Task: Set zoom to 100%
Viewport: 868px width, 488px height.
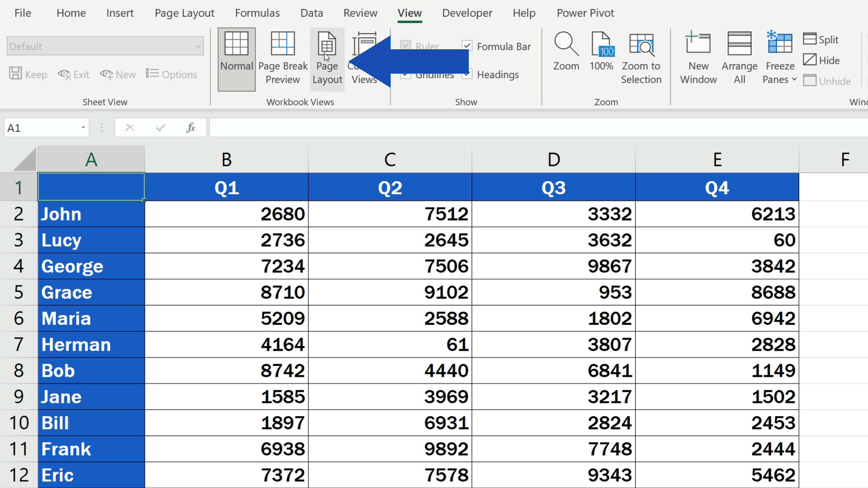Action: coord(601,55)
